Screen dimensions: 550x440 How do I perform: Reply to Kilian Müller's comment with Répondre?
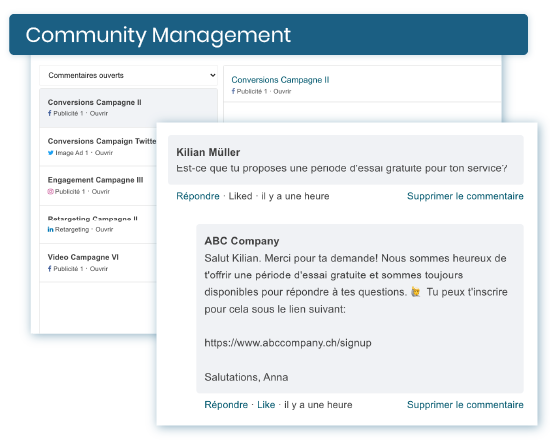(x=198, y=196)
